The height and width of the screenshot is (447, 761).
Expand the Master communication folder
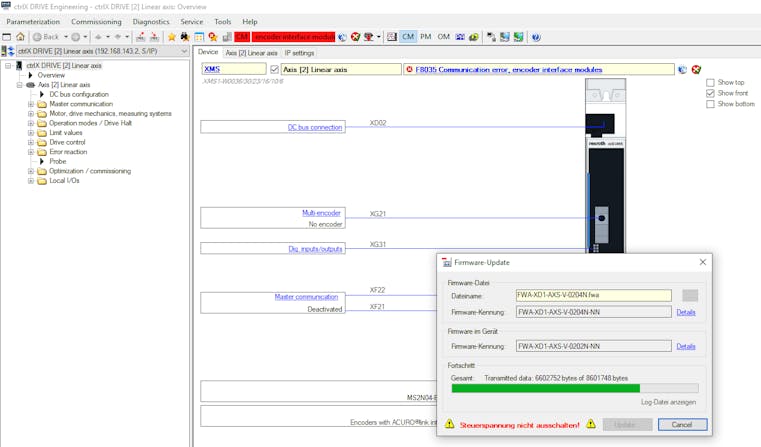[x=31, y=104]
